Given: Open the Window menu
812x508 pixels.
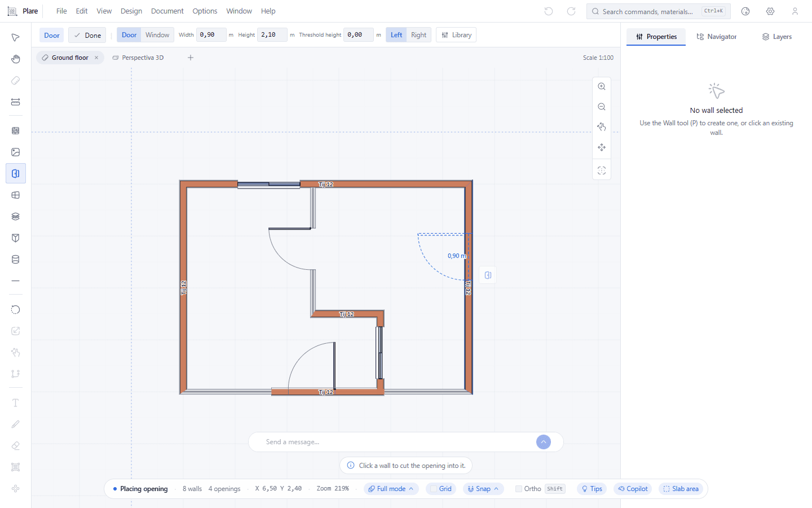Looking at the screenshot, I should [239, 11].
